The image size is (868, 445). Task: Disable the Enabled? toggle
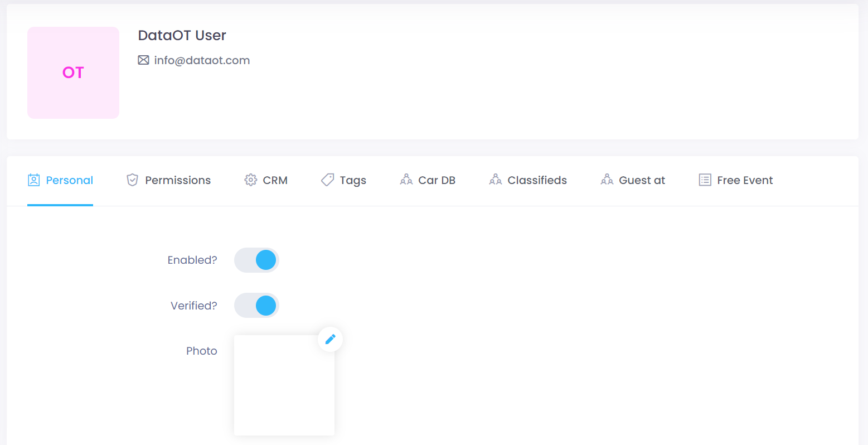click(x=256, y=260)
